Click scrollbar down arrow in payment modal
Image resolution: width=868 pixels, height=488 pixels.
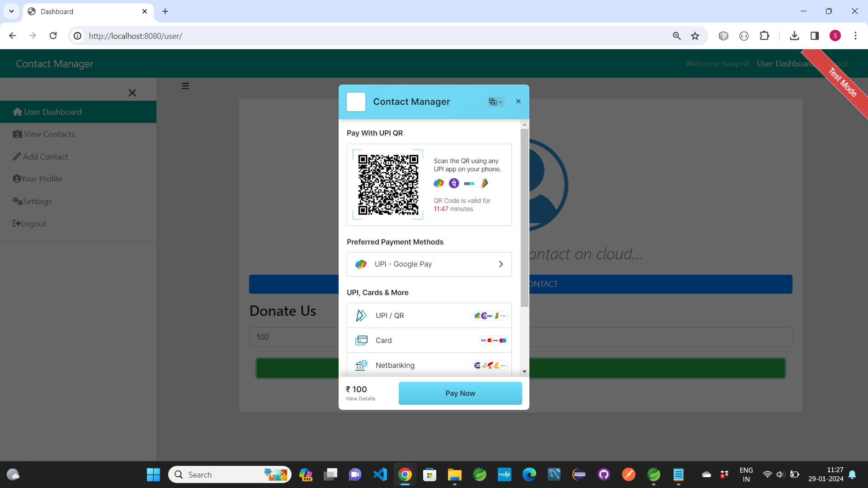coord(524,371)
